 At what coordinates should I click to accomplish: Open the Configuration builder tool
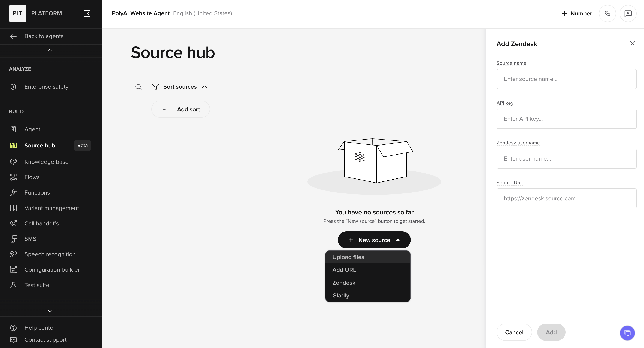52,270
